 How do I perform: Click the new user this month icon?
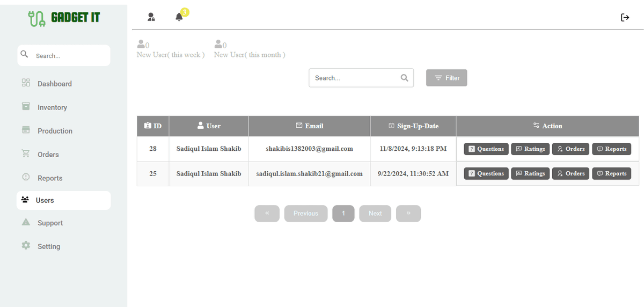218,44
